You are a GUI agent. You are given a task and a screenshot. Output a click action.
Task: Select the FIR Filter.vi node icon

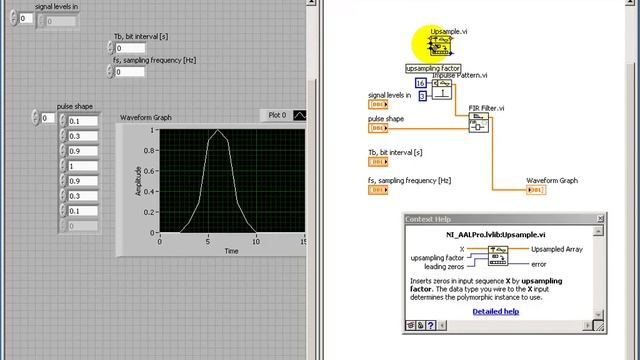point(479,123)
